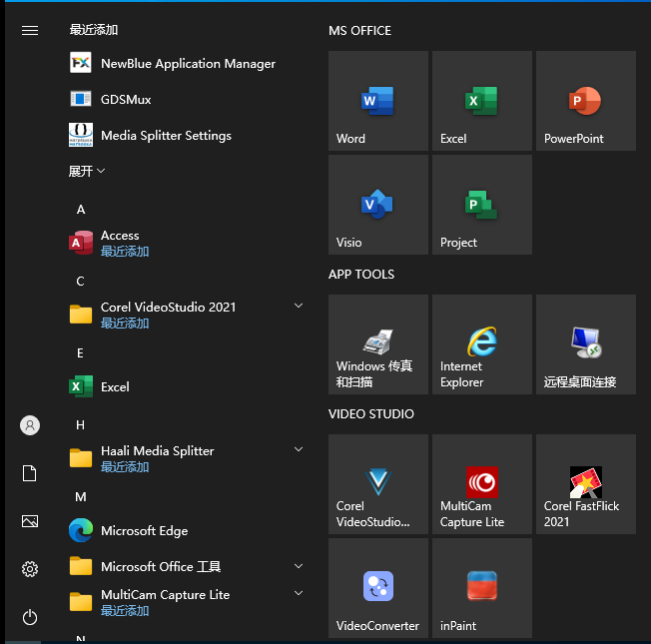651x644 pixels.
Task: Click the MS OFFICE group title
Action: click(x=360, y=31)
